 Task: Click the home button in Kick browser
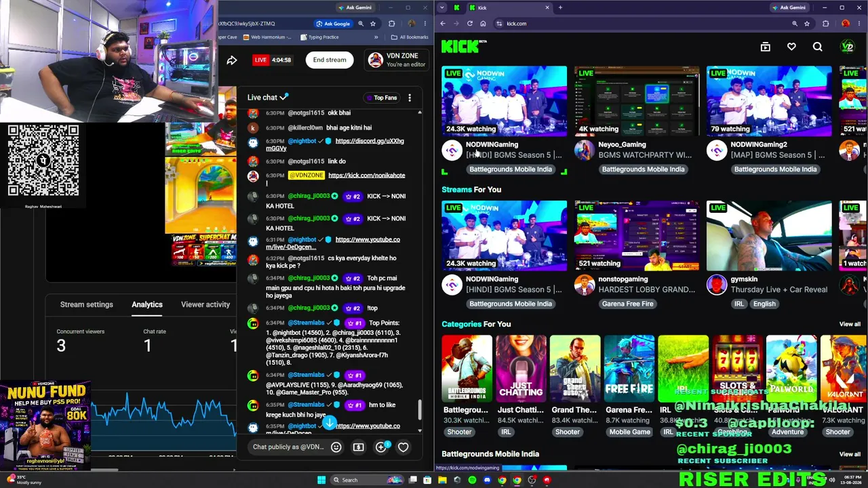click(x=483, y=24)
